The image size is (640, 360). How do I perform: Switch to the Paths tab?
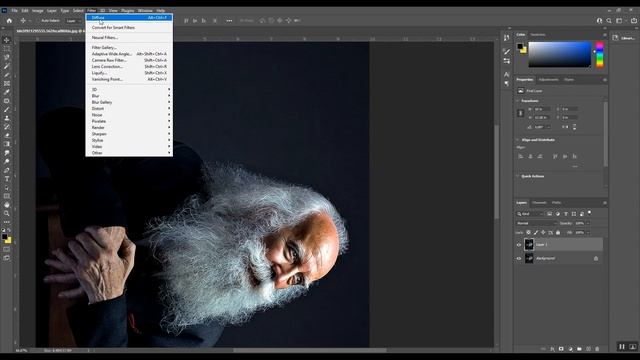556,202
